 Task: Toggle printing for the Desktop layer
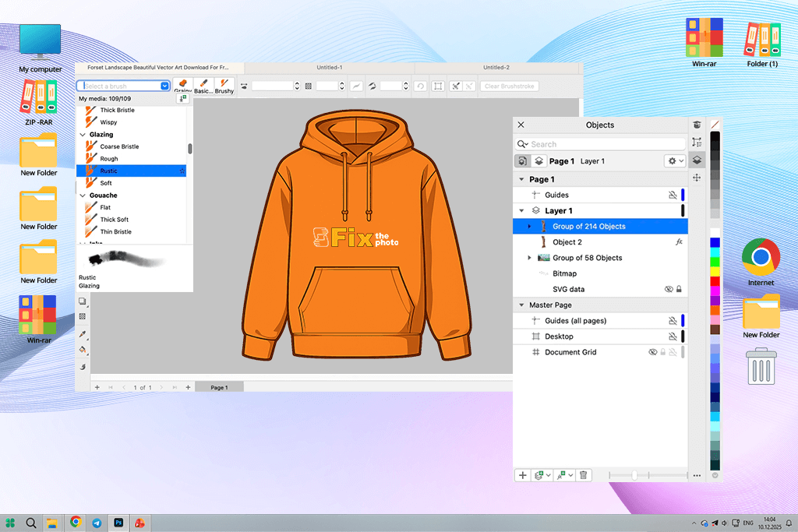point(673,336)
